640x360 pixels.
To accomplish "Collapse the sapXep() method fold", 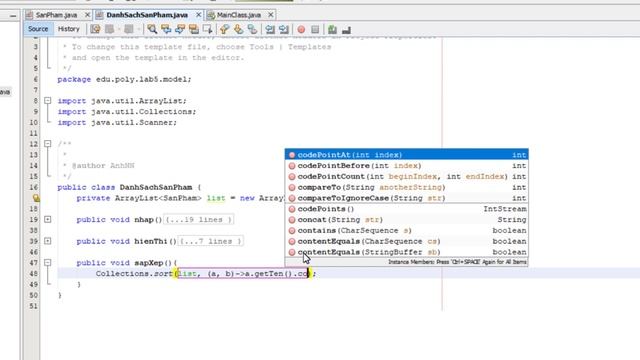I will 48,262.
